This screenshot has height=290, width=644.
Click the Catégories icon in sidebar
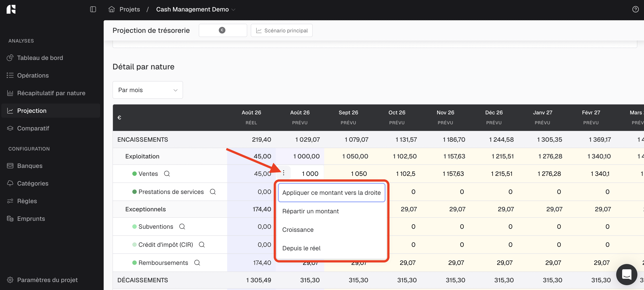click(10, 183)
